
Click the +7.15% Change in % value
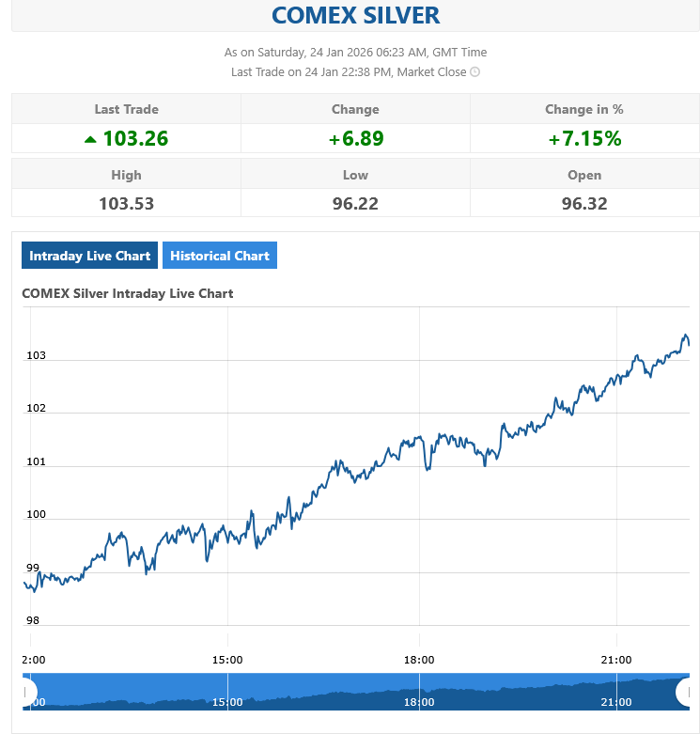coord(584,138)
